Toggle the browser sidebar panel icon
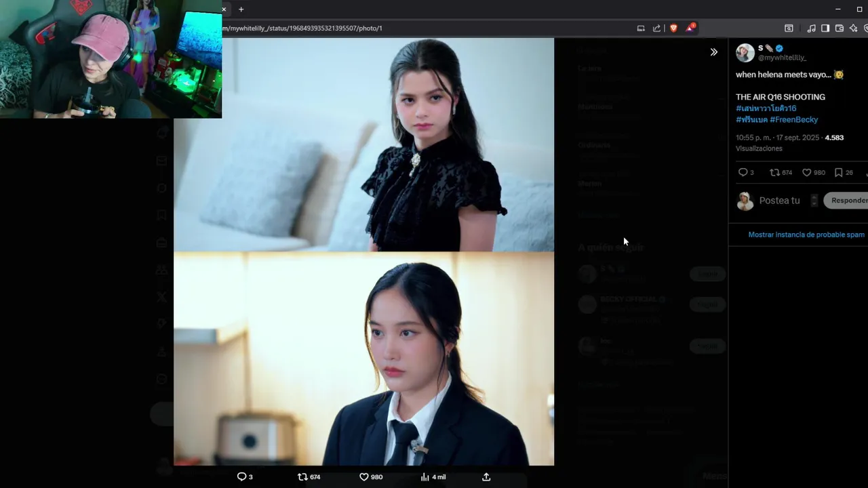Viewport: 868px width, 488px height. [825, 28]
